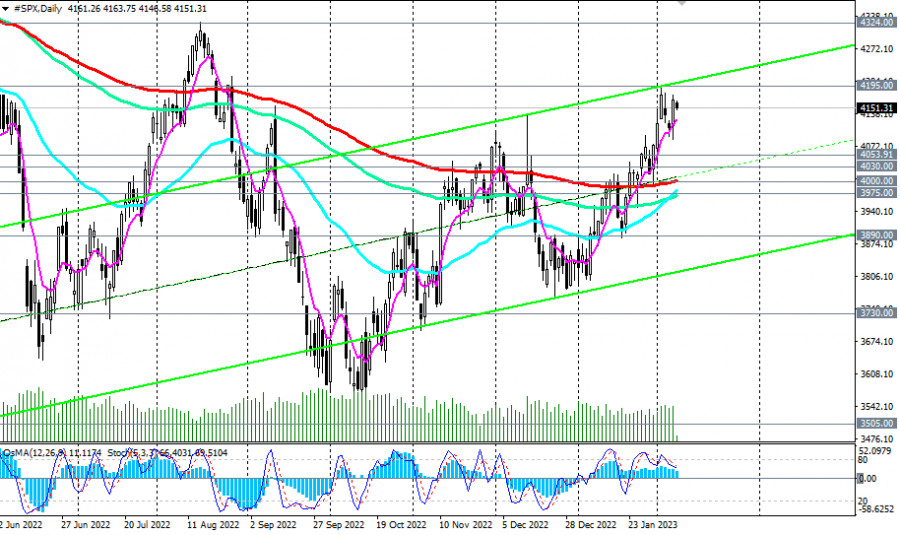Click the OHLC values in chart header
The height and width of the screenshot is (535, 900).
click(150, 8)
